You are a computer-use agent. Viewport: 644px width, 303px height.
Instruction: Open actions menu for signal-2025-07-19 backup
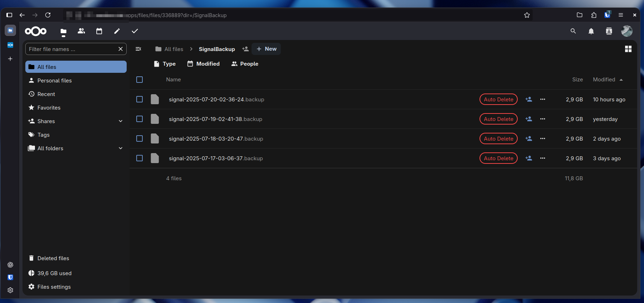(543, 119)
